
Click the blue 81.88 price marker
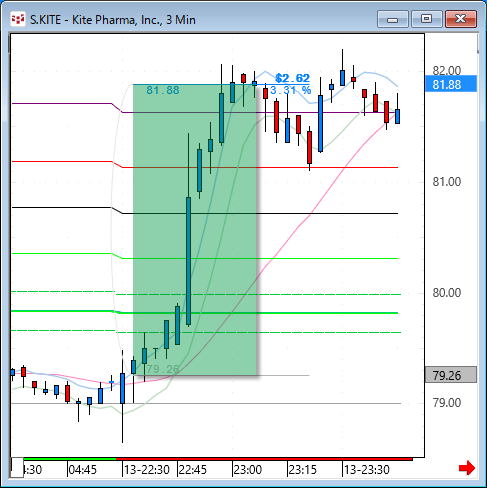451,84
